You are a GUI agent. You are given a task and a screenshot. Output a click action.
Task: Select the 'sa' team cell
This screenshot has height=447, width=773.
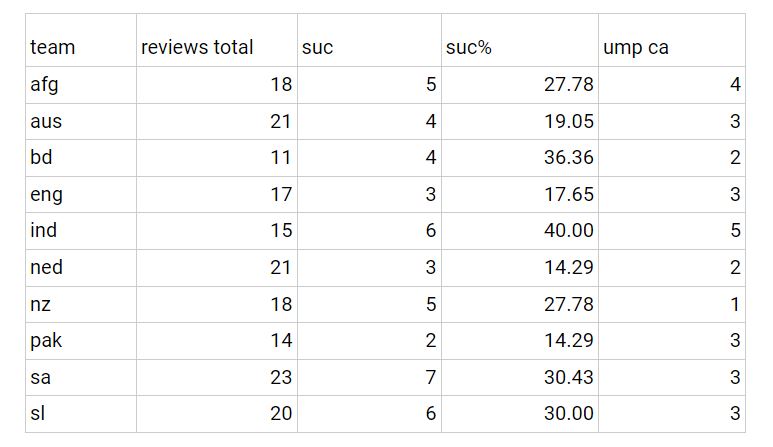pyautogui.click(x=81, y=378)
